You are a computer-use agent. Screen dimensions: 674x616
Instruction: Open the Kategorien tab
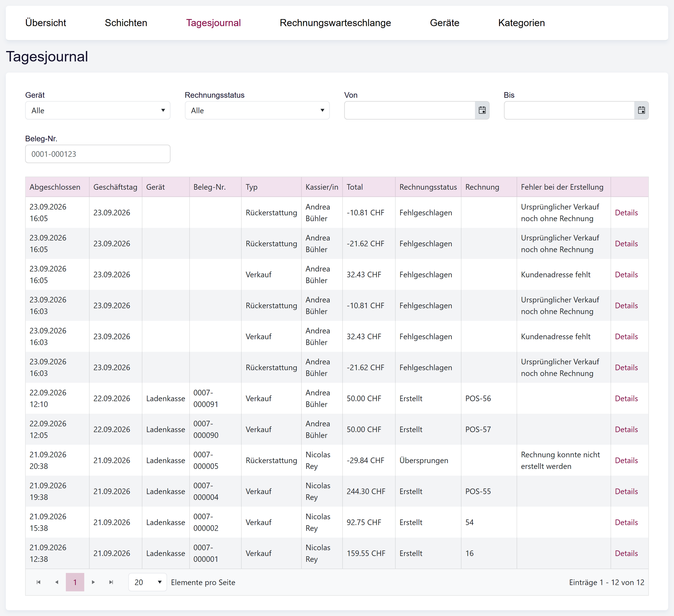click(x=522, y=23)
